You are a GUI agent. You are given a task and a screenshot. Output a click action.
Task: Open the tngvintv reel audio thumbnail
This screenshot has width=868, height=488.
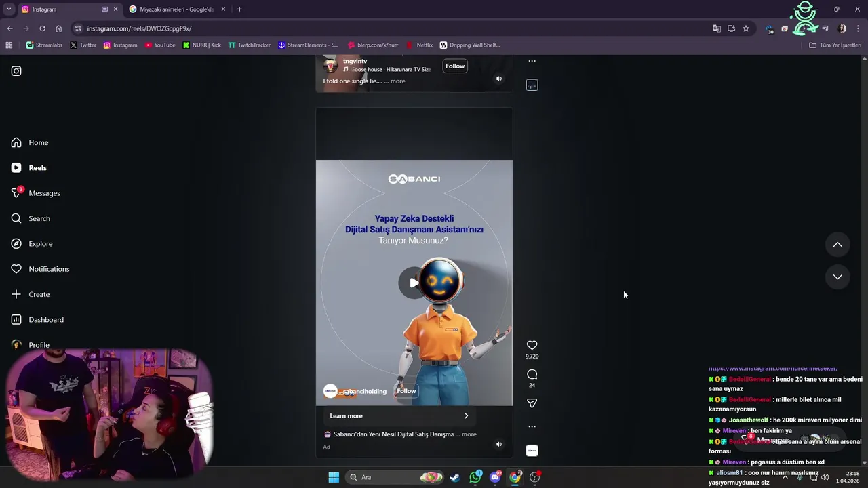(532, 85)
